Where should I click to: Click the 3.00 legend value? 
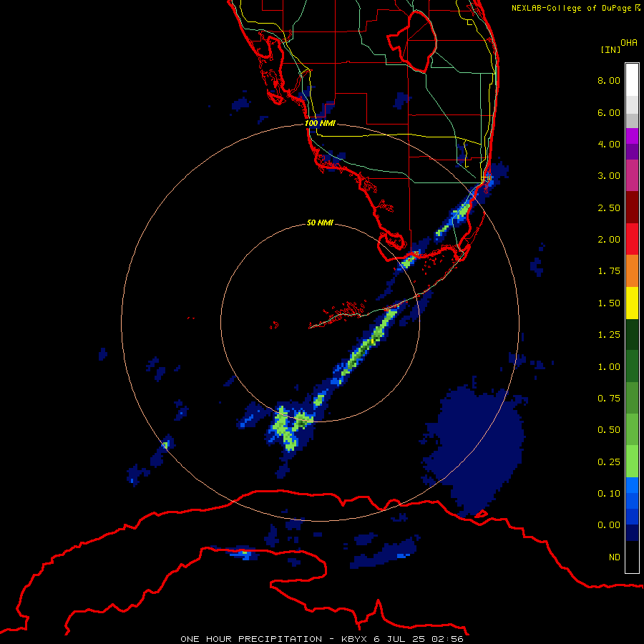pyautogui.click(x=609, y=176)
